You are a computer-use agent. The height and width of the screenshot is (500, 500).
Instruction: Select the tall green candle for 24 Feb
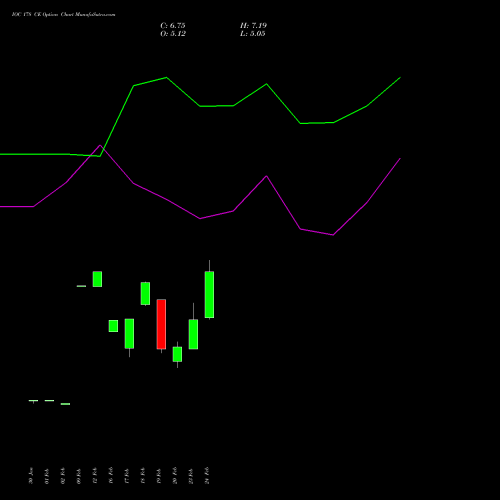click(209, 295)
